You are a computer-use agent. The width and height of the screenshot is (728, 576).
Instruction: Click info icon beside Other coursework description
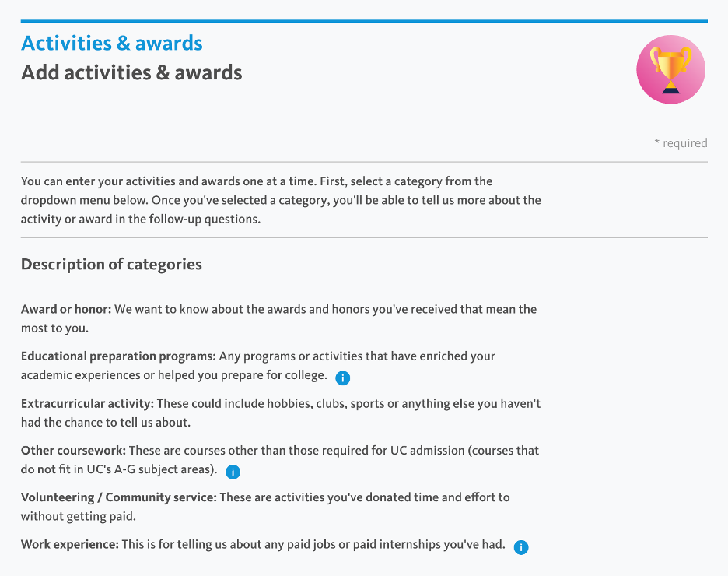(233, 472)
